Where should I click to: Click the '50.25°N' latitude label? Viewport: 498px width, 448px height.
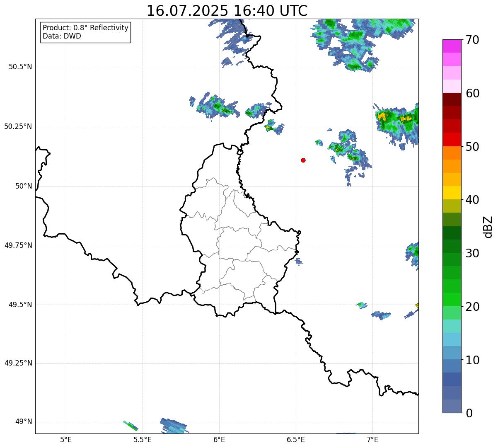18,126
